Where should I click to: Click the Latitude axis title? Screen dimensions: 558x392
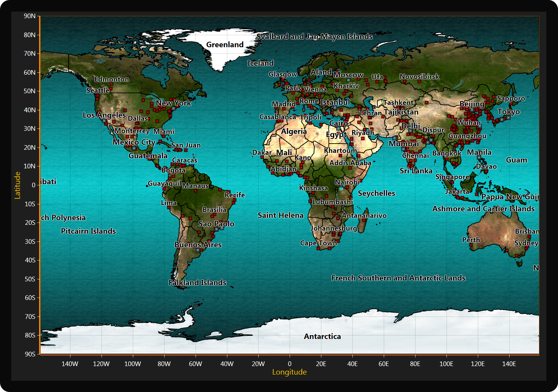coord(17,185)
